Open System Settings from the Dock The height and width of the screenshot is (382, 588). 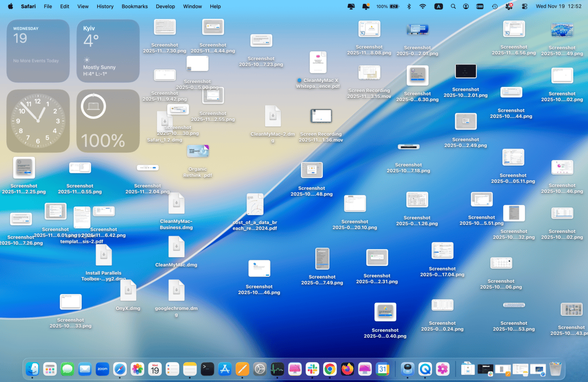tap(260, 369)
